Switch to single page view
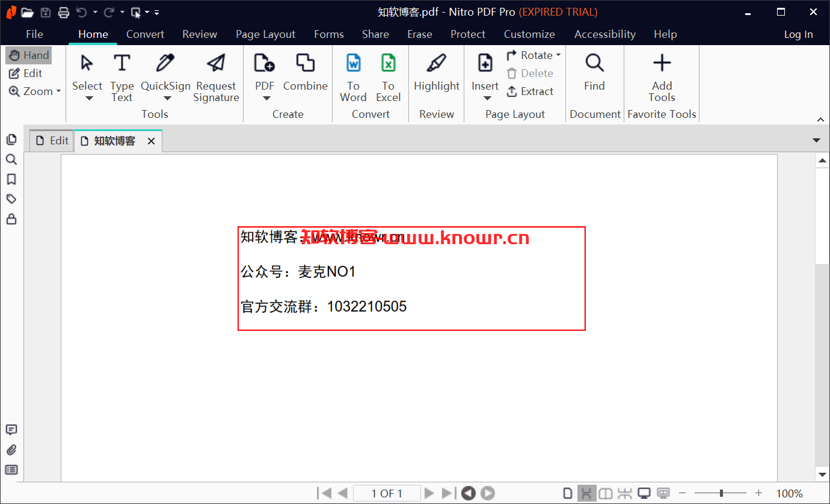The height and width of the screenshot is (504, 830). click(567, 494)
